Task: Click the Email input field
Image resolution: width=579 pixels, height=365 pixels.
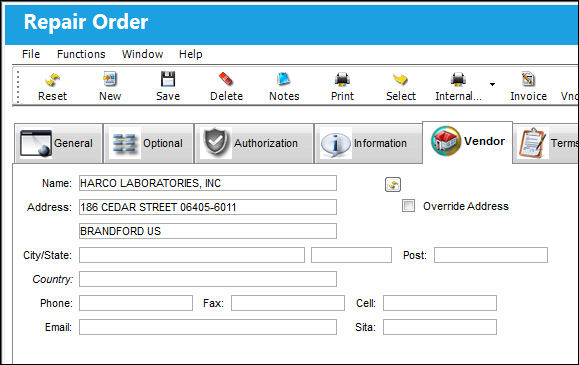Action: [208, 327]
